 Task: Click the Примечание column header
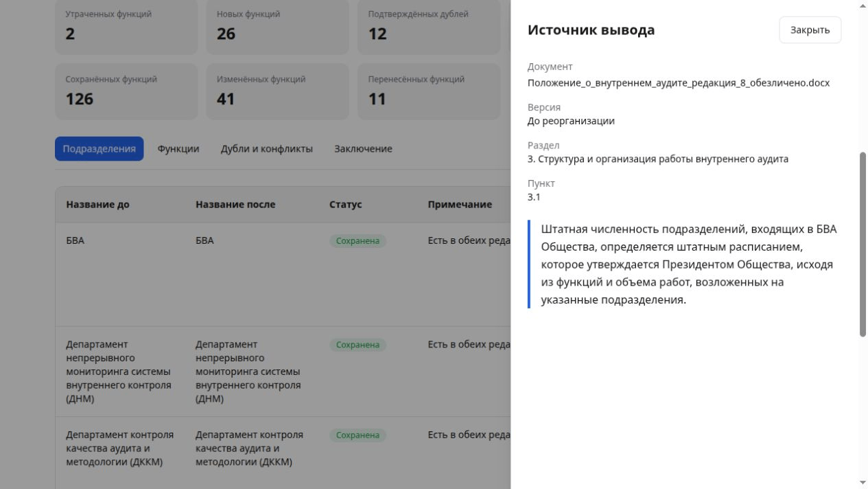click(x=460, y=205)
